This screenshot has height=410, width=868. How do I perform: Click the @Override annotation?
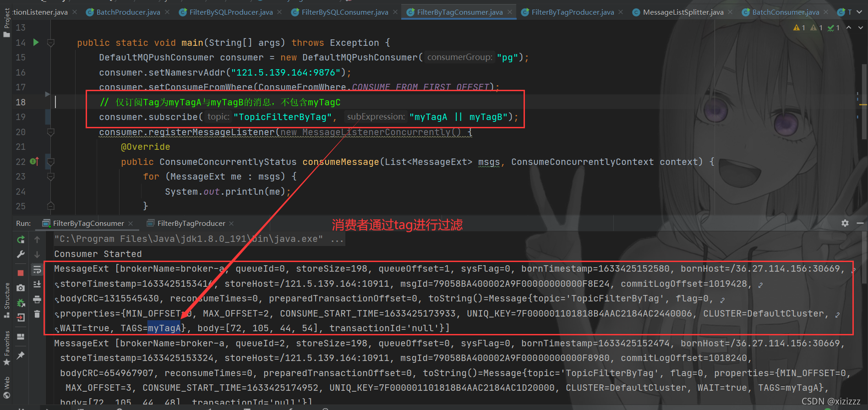point(145,147)
